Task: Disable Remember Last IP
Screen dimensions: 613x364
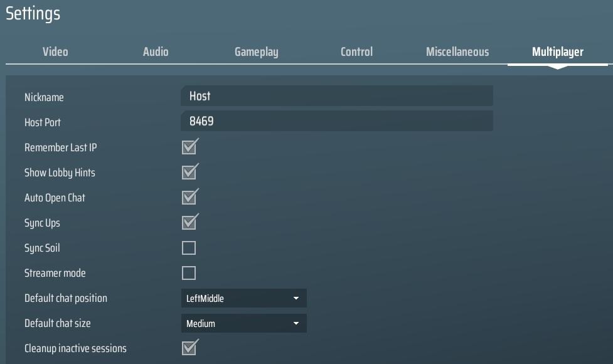Action: pos(189,147)
